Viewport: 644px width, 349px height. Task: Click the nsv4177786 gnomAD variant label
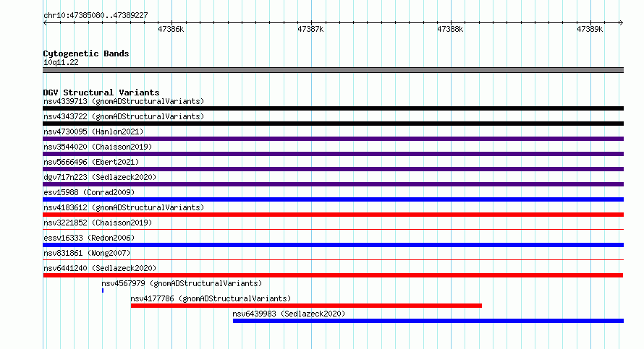pos(211,298)
